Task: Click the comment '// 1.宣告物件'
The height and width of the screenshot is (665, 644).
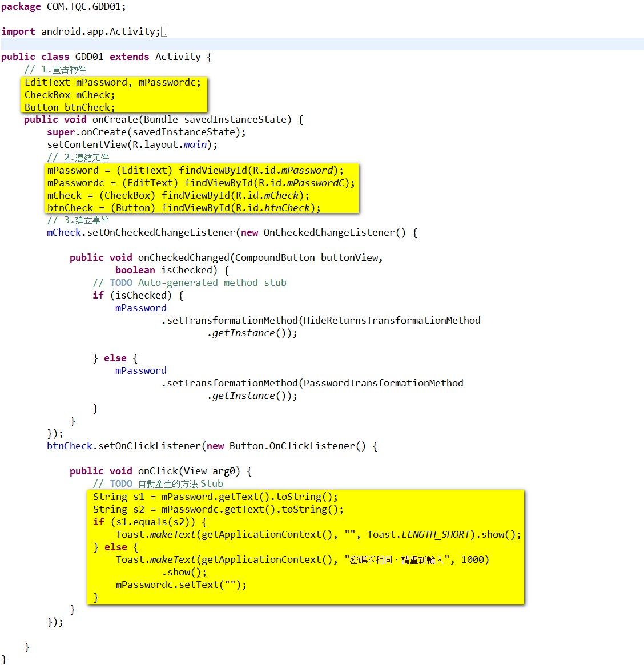Action: click(55, 70)
